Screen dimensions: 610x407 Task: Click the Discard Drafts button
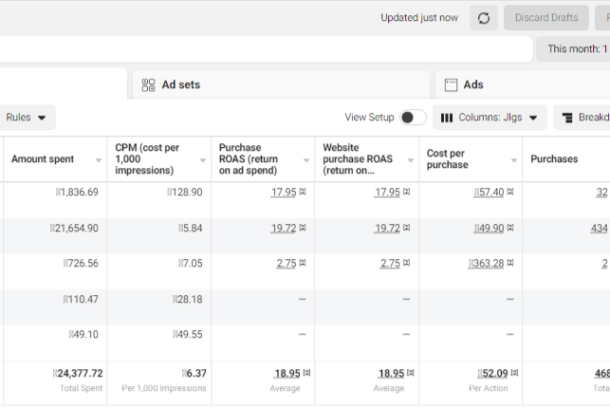pos(546,18)
